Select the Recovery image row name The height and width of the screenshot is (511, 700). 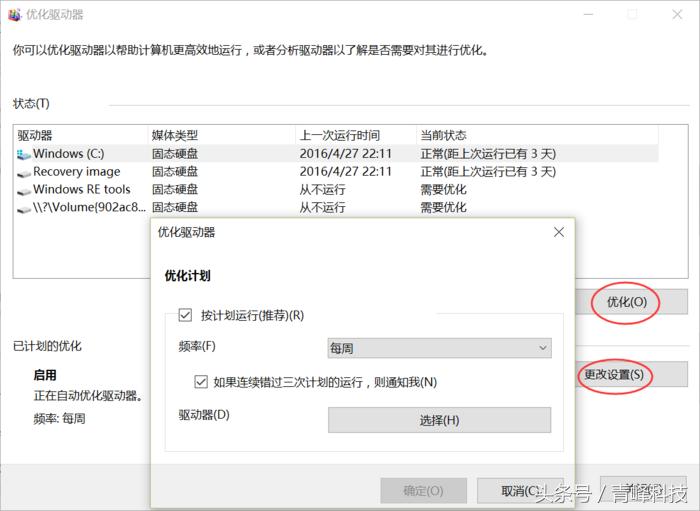click(x=77, y=172)
